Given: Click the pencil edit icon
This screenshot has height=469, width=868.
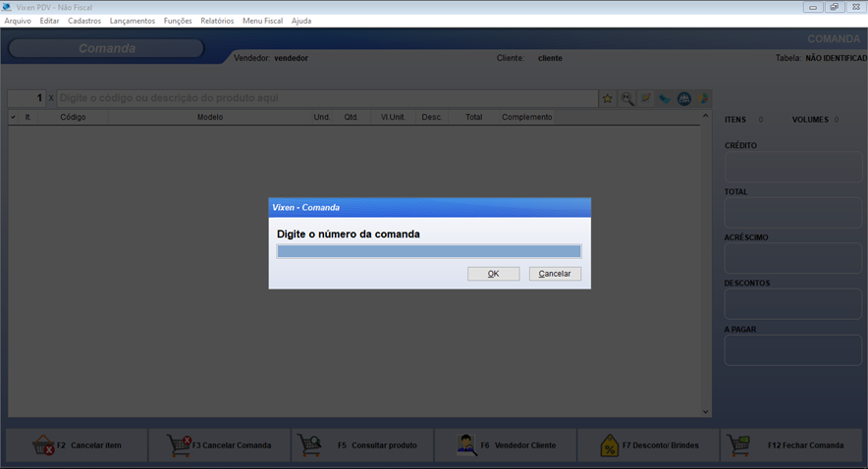Looking at the screenshot, I should point(645,98).
